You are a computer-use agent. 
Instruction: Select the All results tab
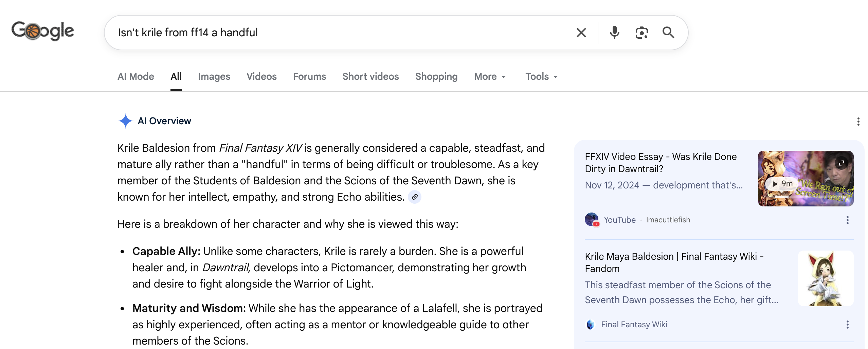(x=176, y=77)
